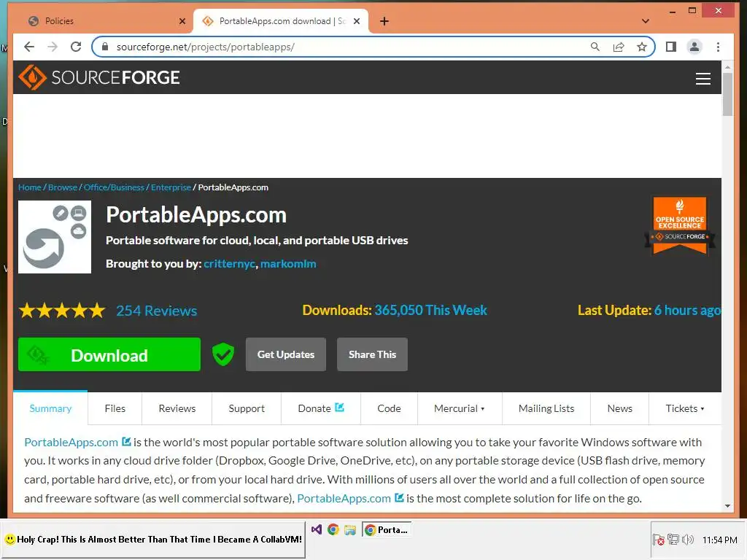
Task: Click the 11:54 PM taskbar clock
Action: click(719, 540)
